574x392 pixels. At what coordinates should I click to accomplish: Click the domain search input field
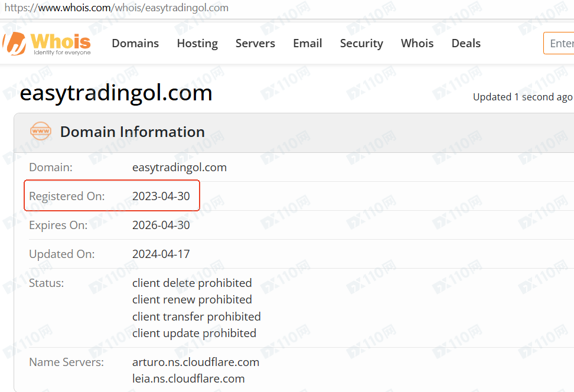click(560, 43)
